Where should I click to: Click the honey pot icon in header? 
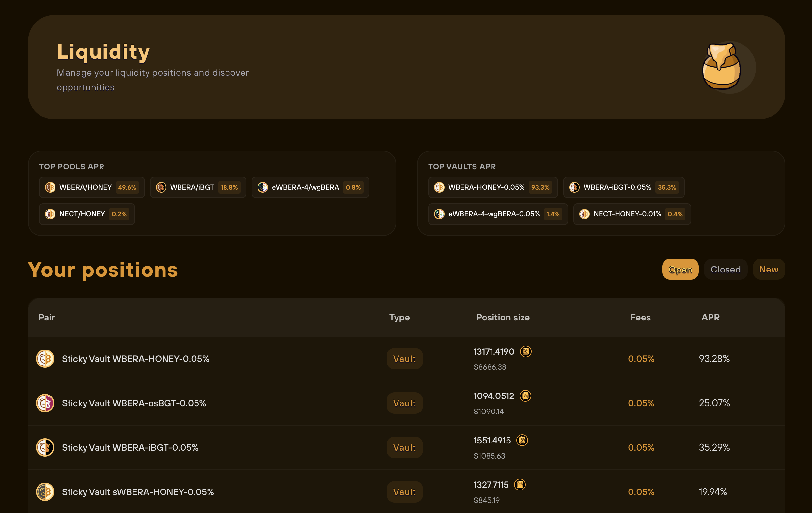(x=722, y=67)
